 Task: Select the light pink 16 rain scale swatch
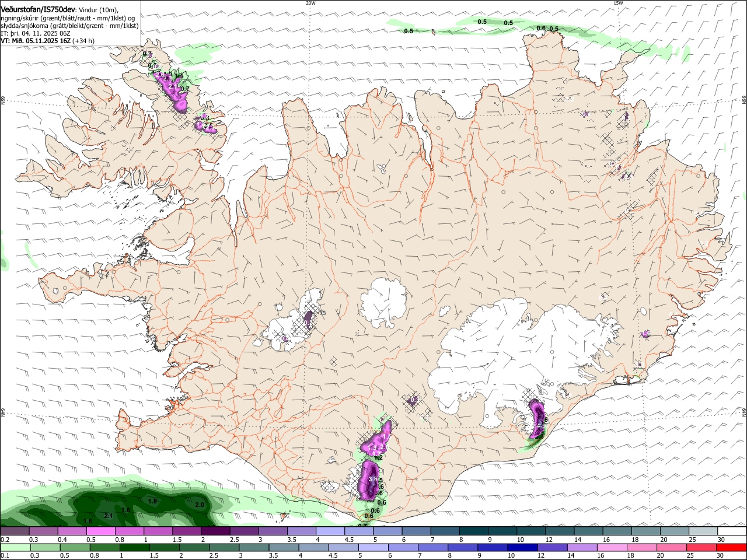(612, 547)
